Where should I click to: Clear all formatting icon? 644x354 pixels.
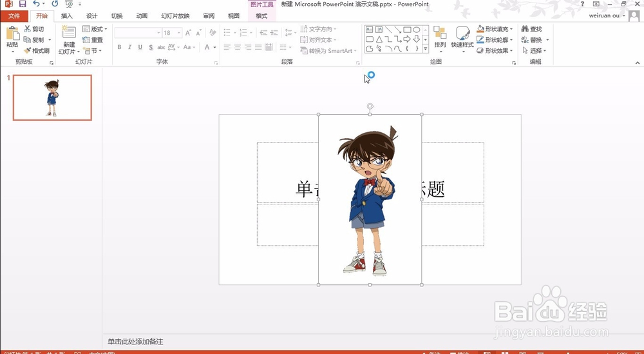tap(213, 32)
